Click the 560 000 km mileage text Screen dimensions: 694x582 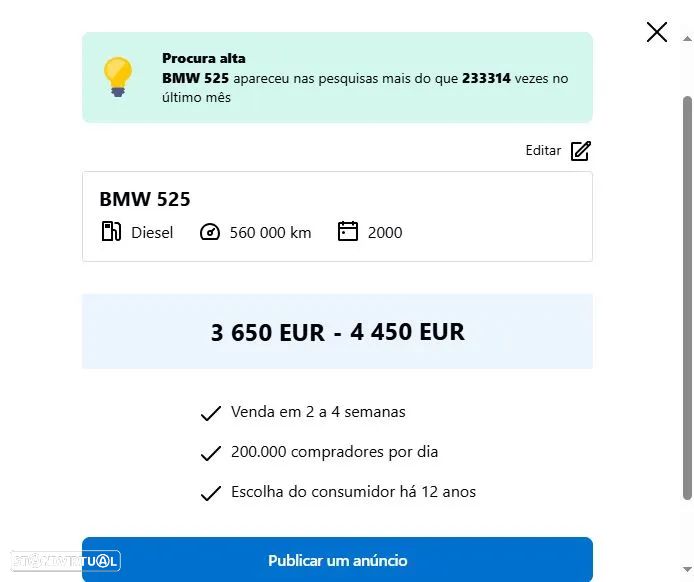click(x=270, y=233)
